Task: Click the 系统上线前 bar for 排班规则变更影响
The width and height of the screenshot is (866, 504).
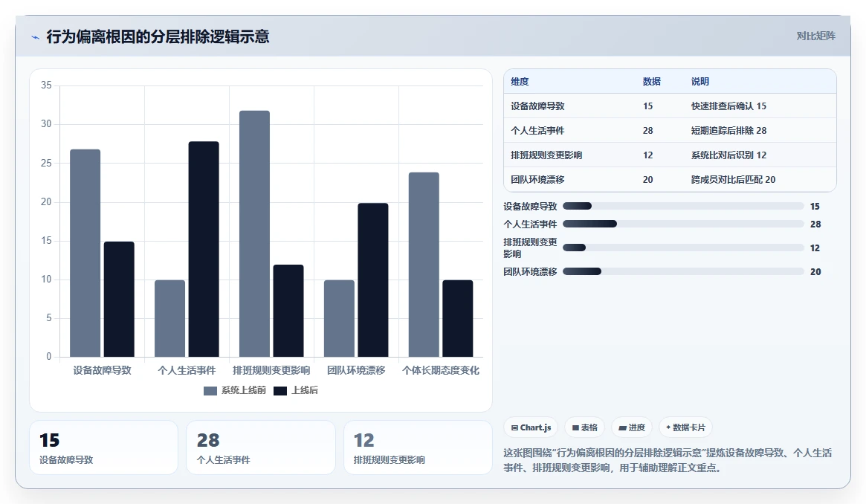Action: click(255, 233)
